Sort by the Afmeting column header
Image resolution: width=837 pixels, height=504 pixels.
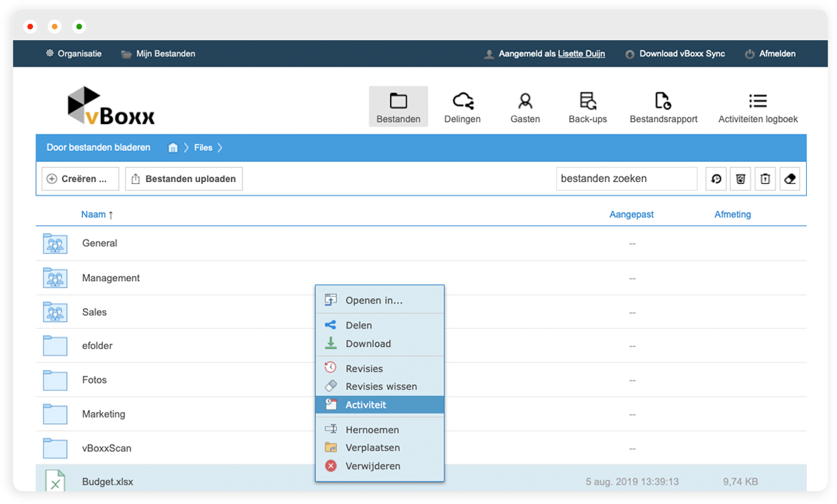pyautogui.click(x=733, y=214)
